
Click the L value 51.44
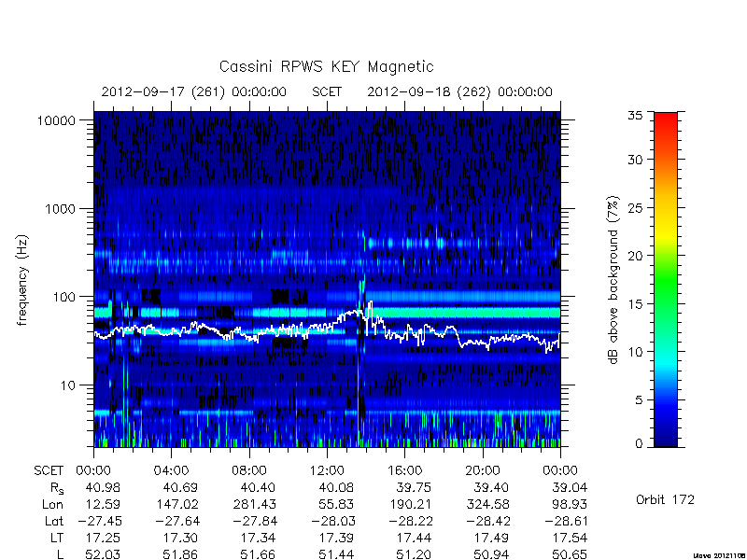pos(335,554)
